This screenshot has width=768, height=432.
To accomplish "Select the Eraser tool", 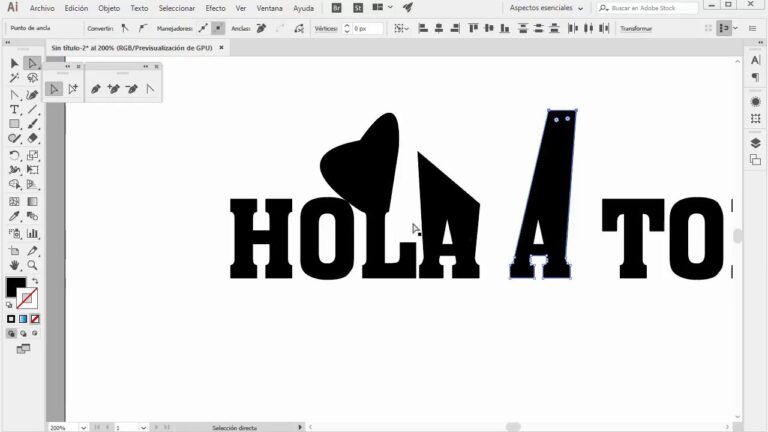I will pyautogui.click(x=32, y=138).
